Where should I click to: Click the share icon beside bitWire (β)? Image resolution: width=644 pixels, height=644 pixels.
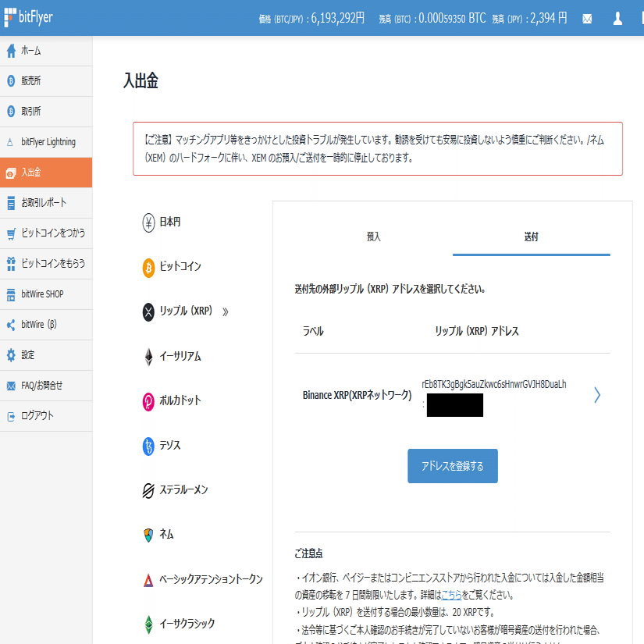pyautogui.click(x=11, y=325)
